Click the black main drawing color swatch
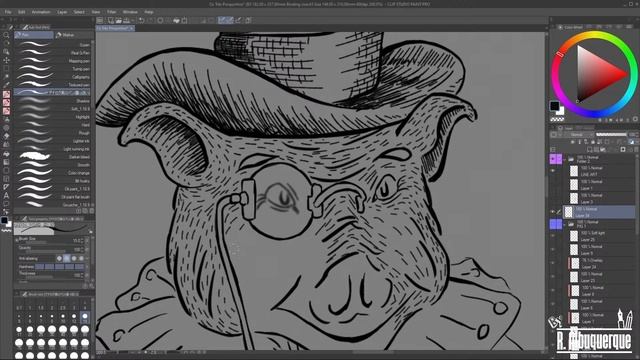This screenshot has width=640, height=360. 554,106
